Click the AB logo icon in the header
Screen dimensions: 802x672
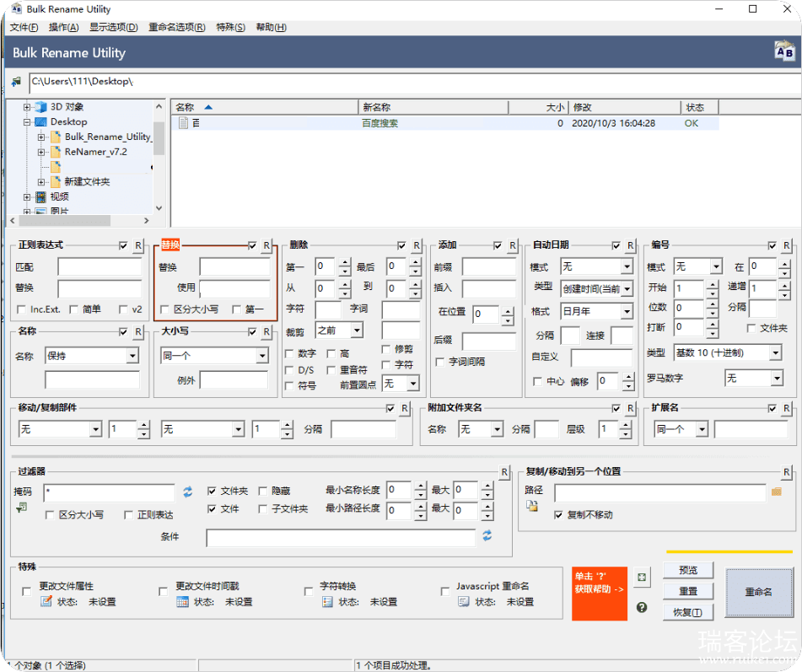[x=783, y=51]
